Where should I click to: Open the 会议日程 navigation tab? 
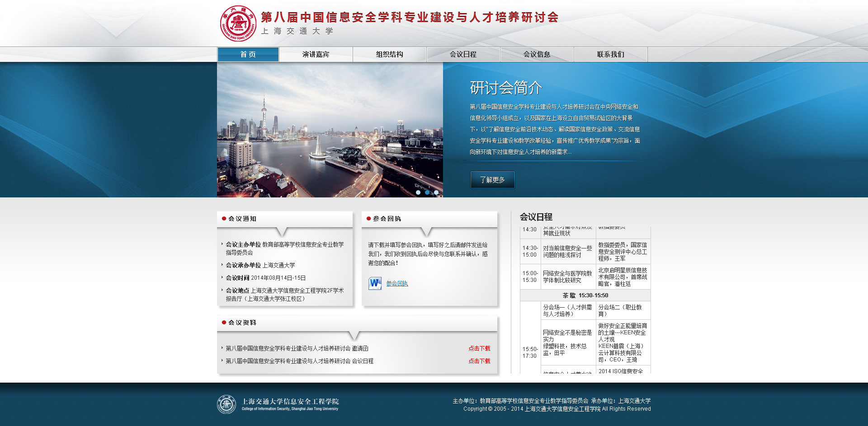click(463, 54)
